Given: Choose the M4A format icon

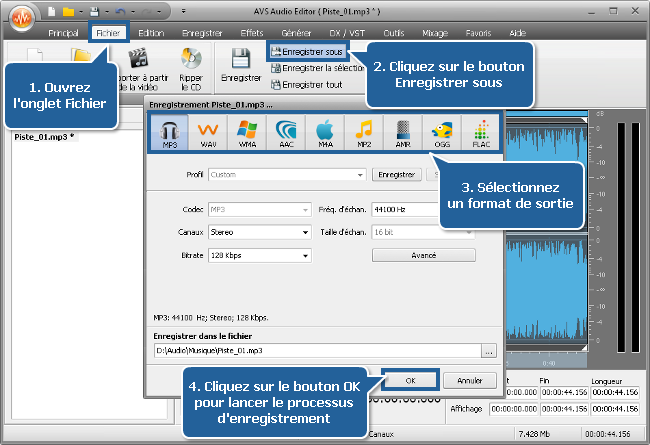Looking at the screenshot, I should pos(325,132).
